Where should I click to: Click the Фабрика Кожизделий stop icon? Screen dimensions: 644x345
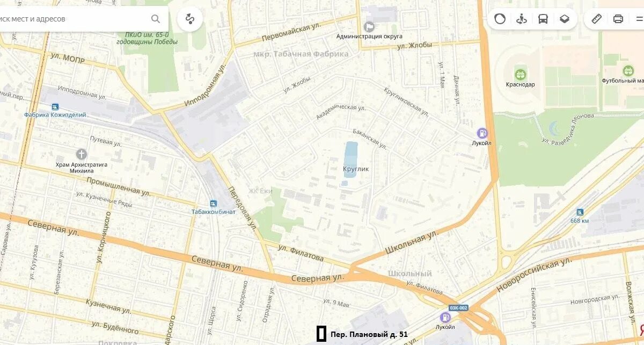tap(55, 106)
